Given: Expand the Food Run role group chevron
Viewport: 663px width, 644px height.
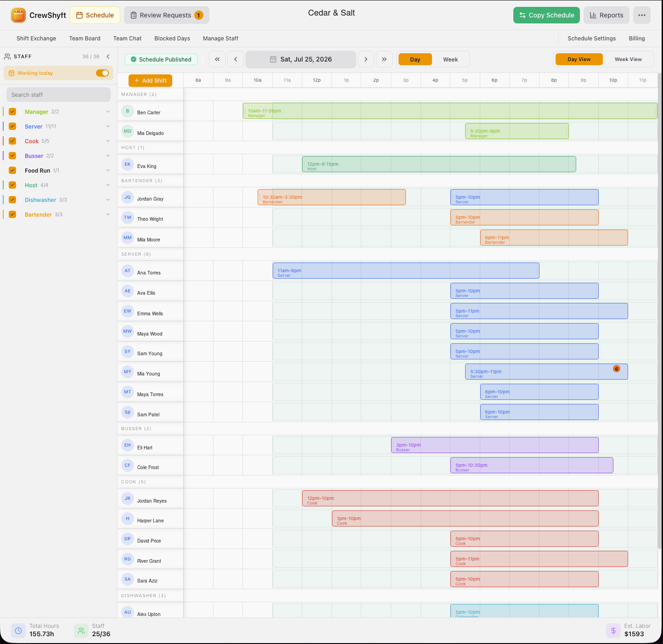Looking at the screenshot, I should (x=108, y=170).
